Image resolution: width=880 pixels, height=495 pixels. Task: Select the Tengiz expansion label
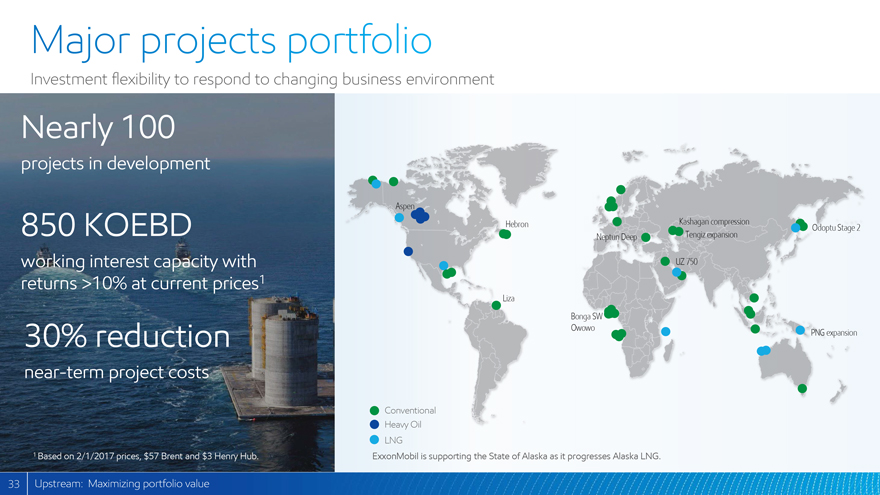coord(711,235)
